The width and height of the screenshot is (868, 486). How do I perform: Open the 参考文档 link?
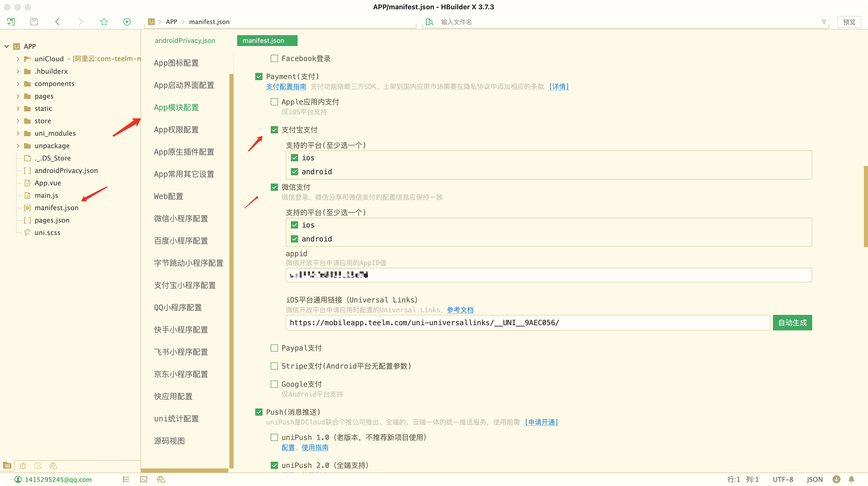(x=460, y=310)
